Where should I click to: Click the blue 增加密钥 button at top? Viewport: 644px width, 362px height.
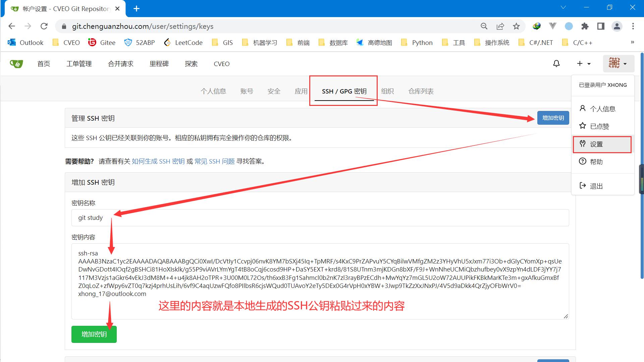tap(553, 118)
